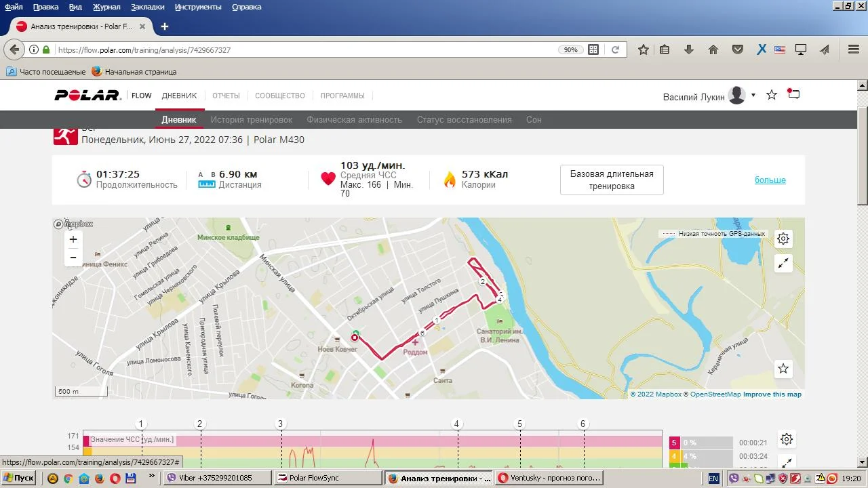Open the Физическая активность sub-tab
Image resolution: width=868 pixels, height=488 pixels.
[x=354, y=119]
